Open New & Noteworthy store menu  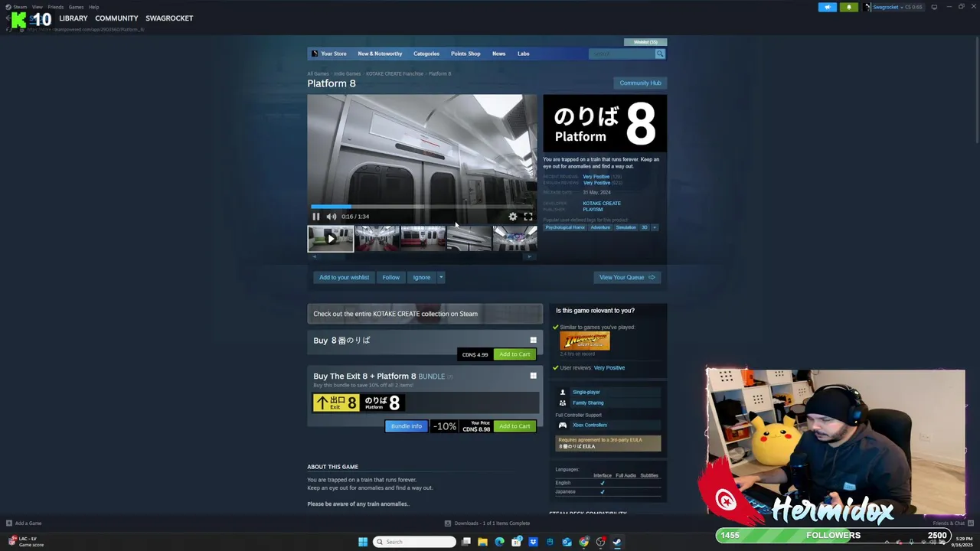pos(380,54)
